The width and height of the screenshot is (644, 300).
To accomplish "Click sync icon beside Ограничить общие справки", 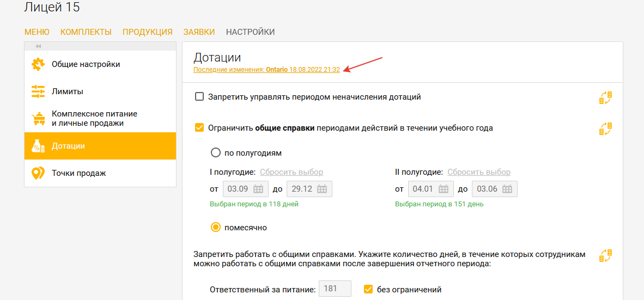I will [x=605, y=128].
